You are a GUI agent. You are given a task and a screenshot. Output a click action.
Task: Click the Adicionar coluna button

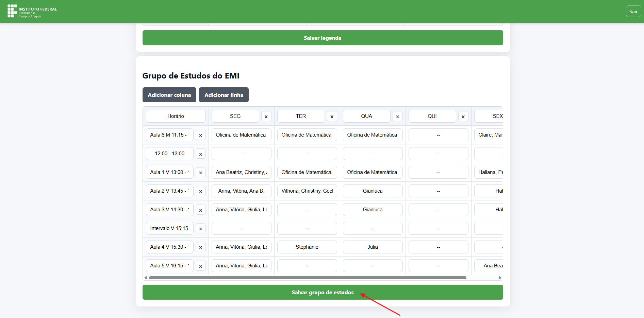tap(169, 95)
